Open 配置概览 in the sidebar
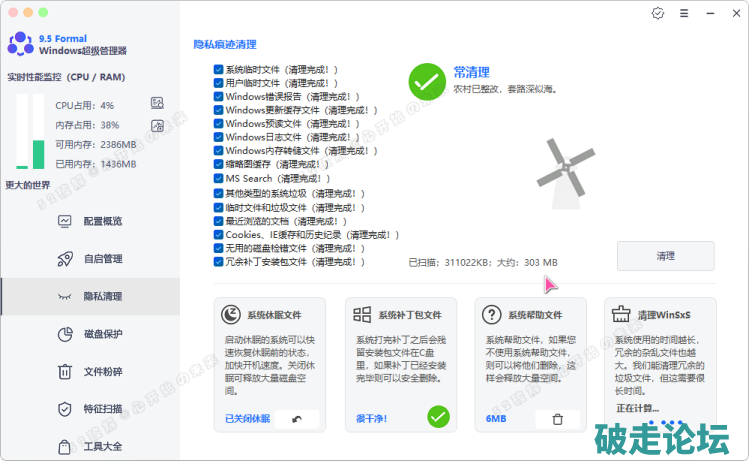The width and height of the screenshot is (749, 461). tap(102, 221)
